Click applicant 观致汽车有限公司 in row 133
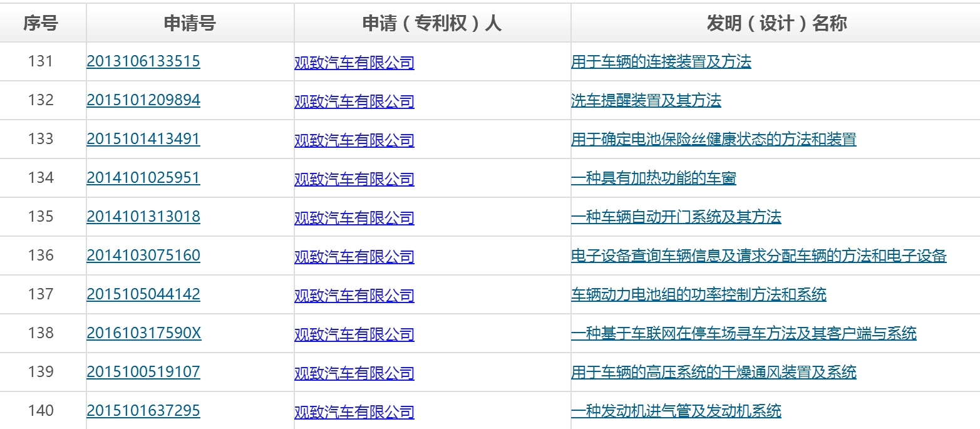Image resolution: width=980 pixels, height=429 pixels. click(354, 140)
